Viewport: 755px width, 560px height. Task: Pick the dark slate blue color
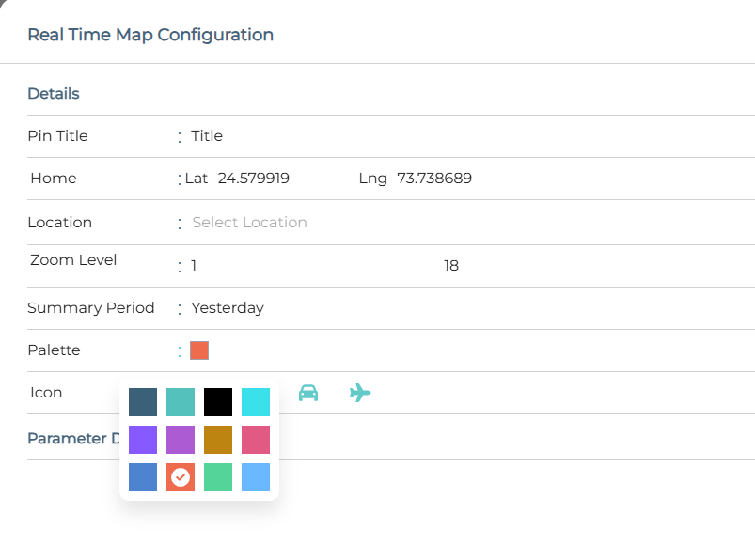pos(143,402)
